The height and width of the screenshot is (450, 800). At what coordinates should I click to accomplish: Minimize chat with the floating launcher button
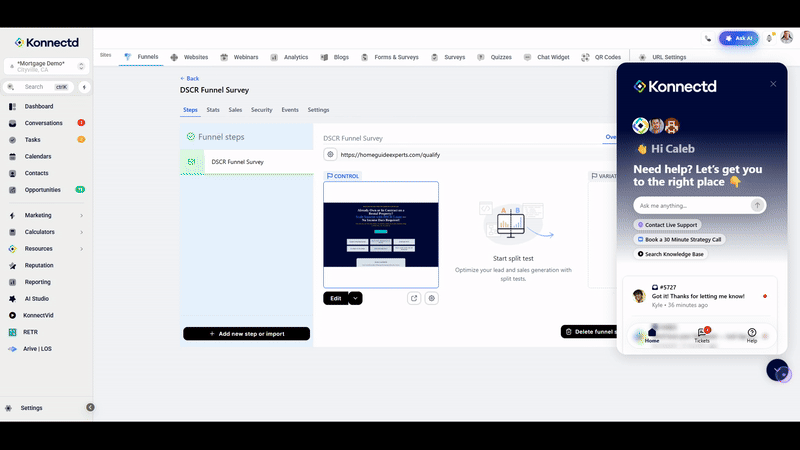[x=778, y=370]
